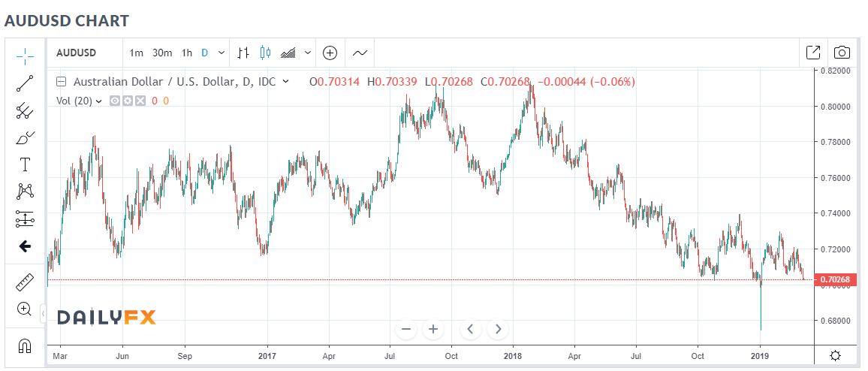Select the ruler measure tool
This screenshot has width=868, height=371.
click(25, 282)
